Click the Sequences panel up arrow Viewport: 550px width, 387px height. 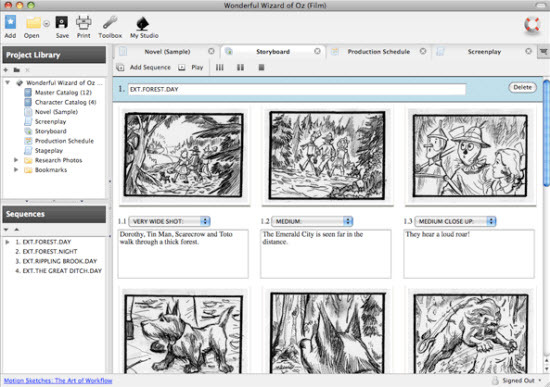point(16,229)
